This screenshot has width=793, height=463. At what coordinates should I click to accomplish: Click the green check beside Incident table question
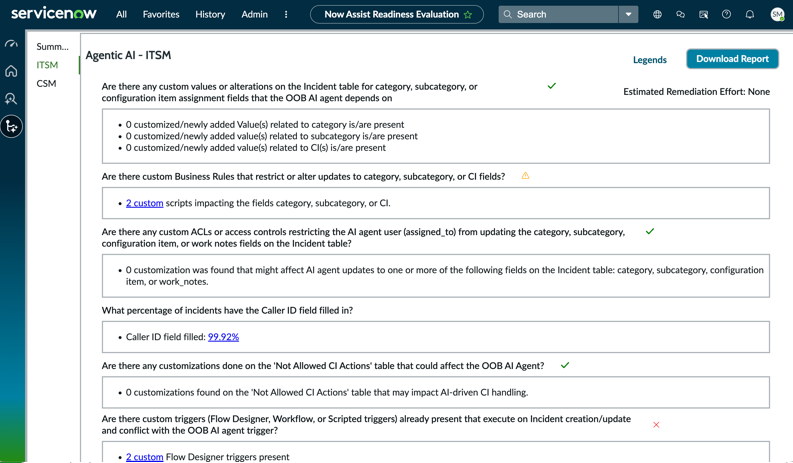pyautogui.click(x=552, y=86)
